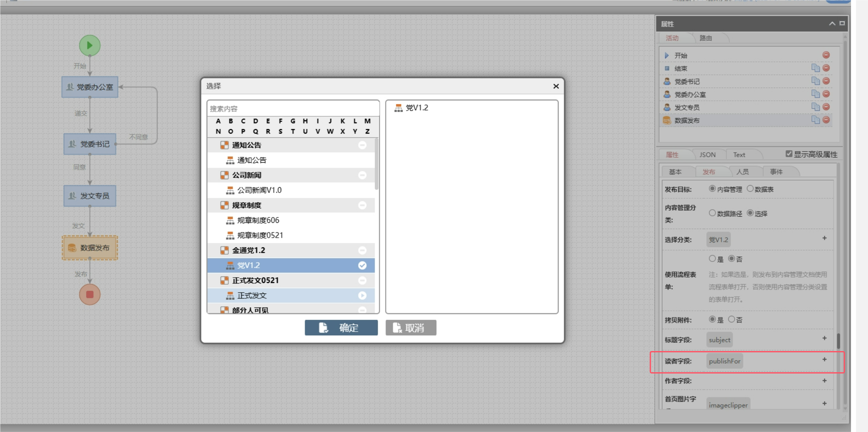Copy the 党委书记 activity
This screenshot has width=868, height=432.
tap(815, 81)
